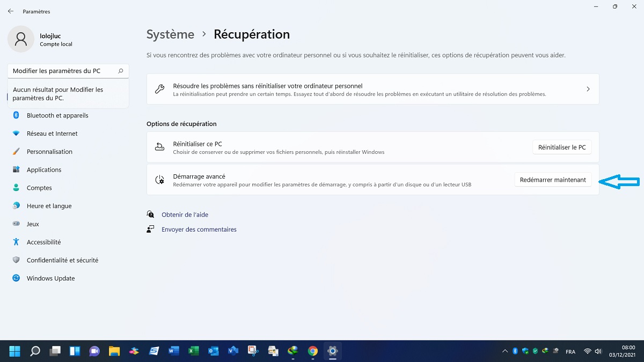This screenshot has width=644, height=362.
Task: Open Outlook from the taskbar
Action: tap(213, 351)
